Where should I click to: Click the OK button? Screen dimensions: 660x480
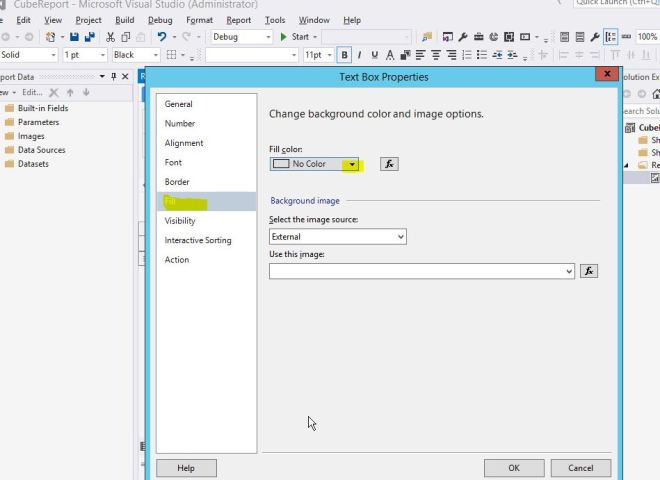point(513,468)
